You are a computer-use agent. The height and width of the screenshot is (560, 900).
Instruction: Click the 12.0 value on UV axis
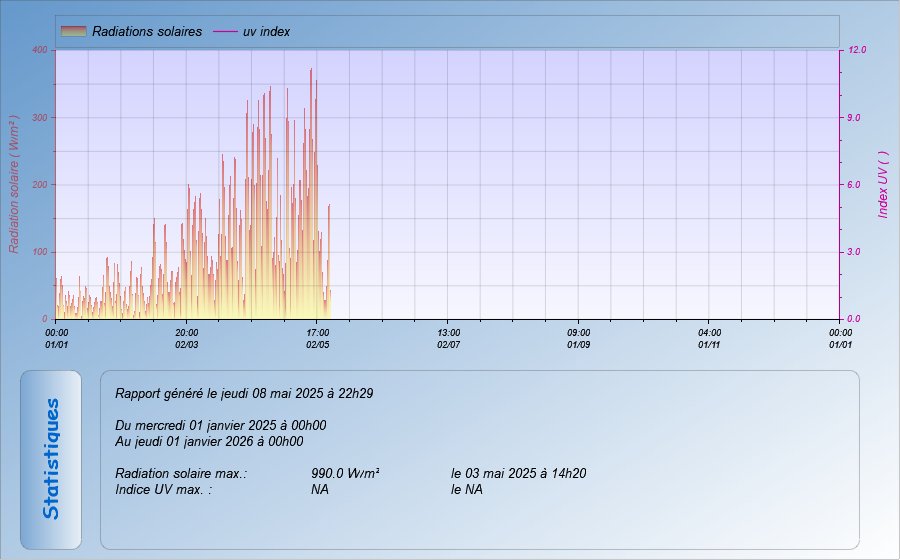(x=857, y=50)
